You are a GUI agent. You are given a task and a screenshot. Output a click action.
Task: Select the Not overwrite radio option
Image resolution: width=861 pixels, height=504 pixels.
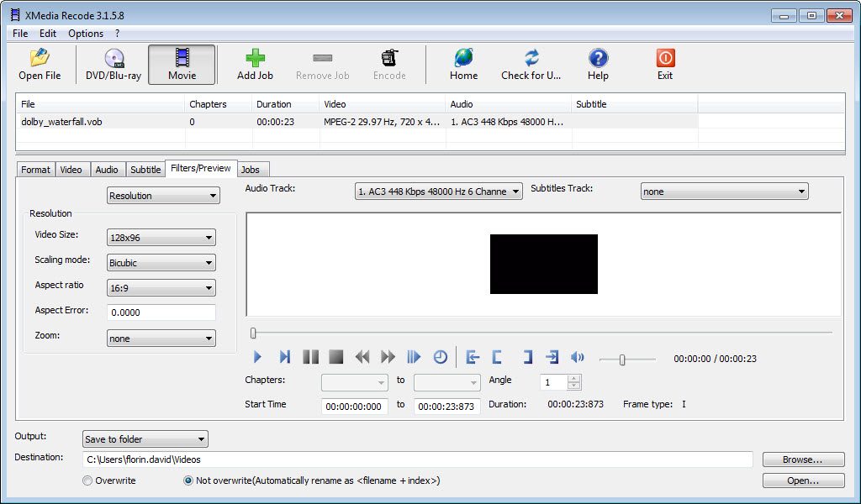point(188,480)
